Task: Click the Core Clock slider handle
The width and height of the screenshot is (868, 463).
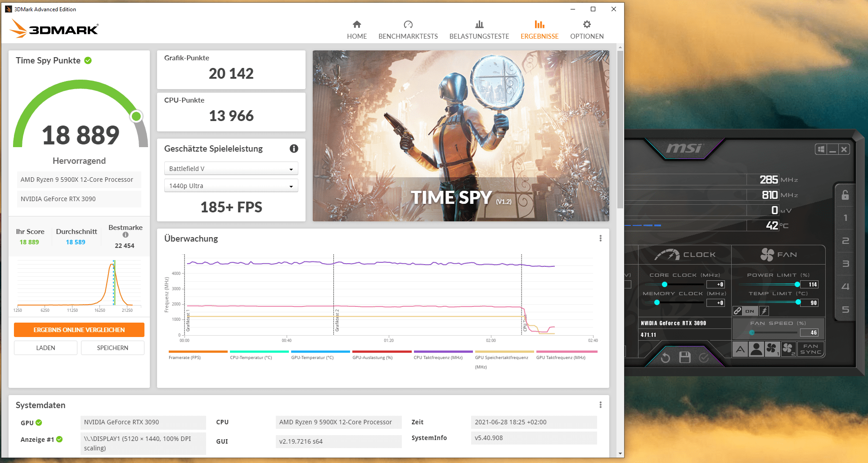Action: click(x=664, y=284)
